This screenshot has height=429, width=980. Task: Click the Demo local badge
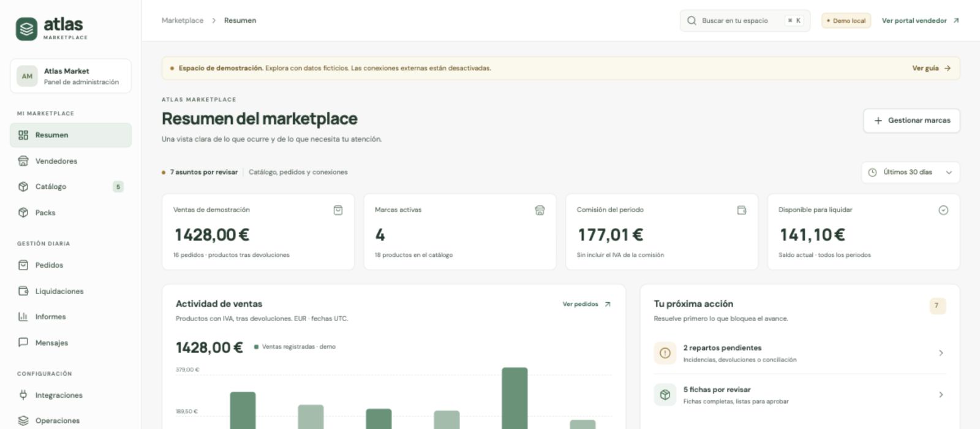pos(846,21)
